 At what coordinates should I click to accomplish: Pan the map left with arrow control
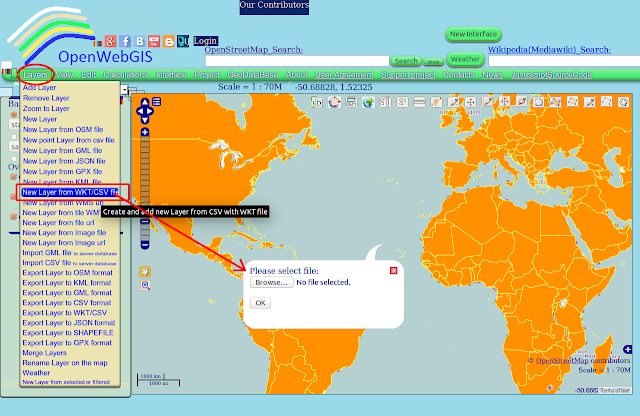tap(140, 111)
